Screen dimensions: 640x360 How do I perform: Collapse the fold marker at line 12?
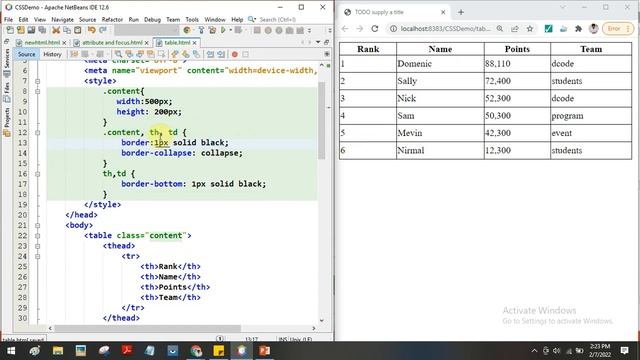(38, 133)
